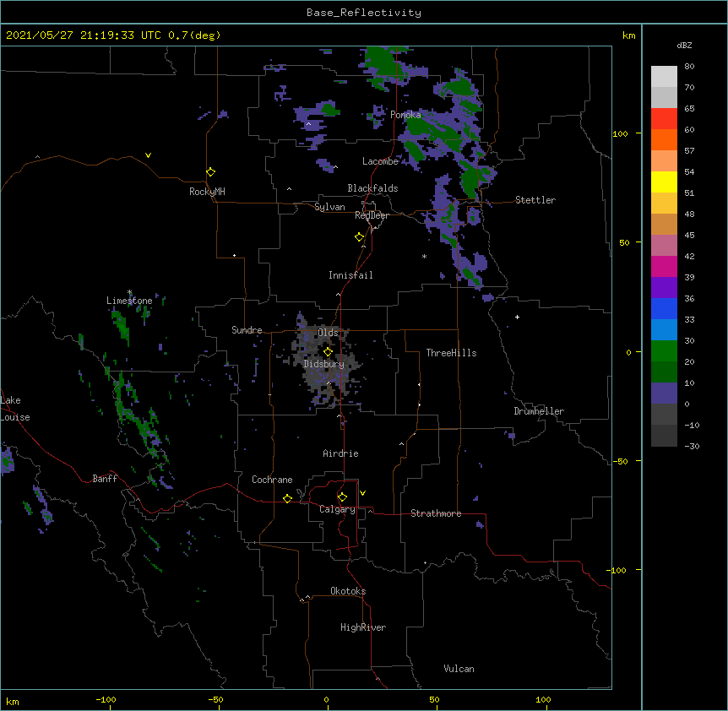This screenshot has height=711, width=728.
Task: Click the Olds label
Action: coord(328,333)
